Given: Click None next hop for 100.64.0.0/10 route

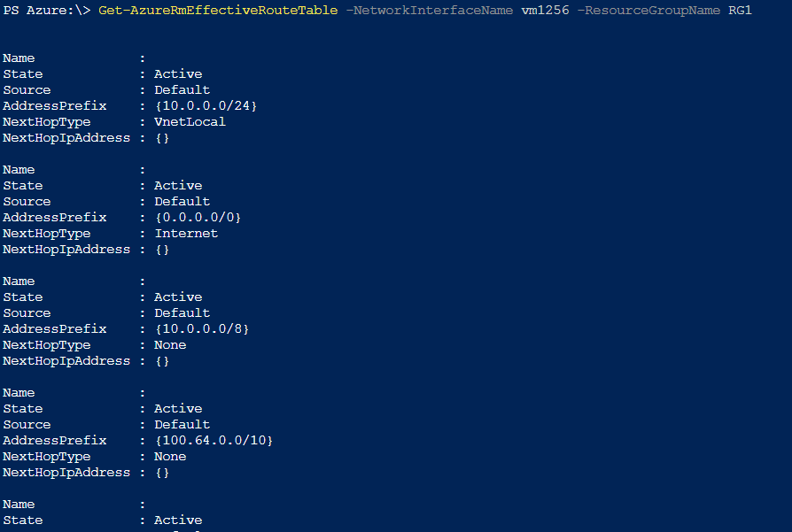Looking at the screenshot, I should (x=170, y=456).
